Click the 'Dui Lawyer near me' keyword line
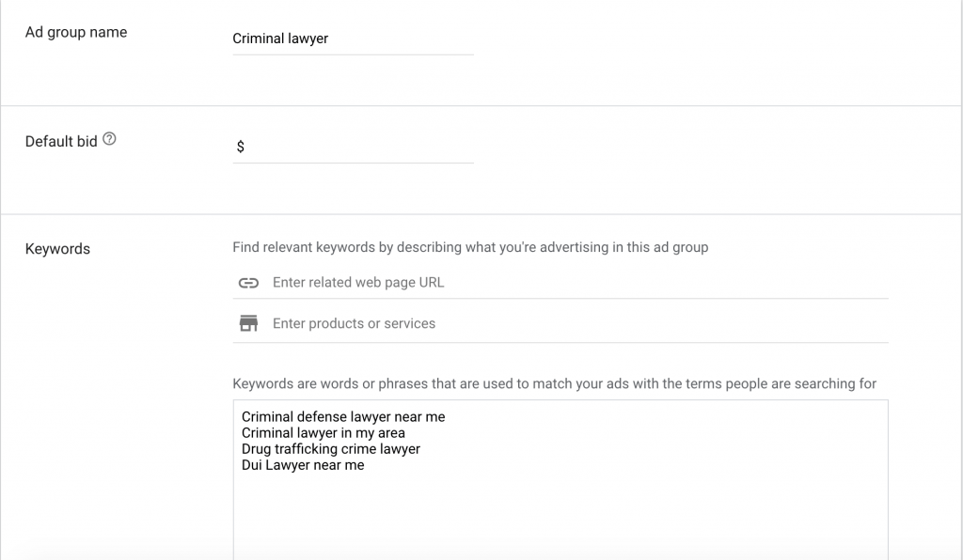963x560 pixels. (x=303, y=465)
